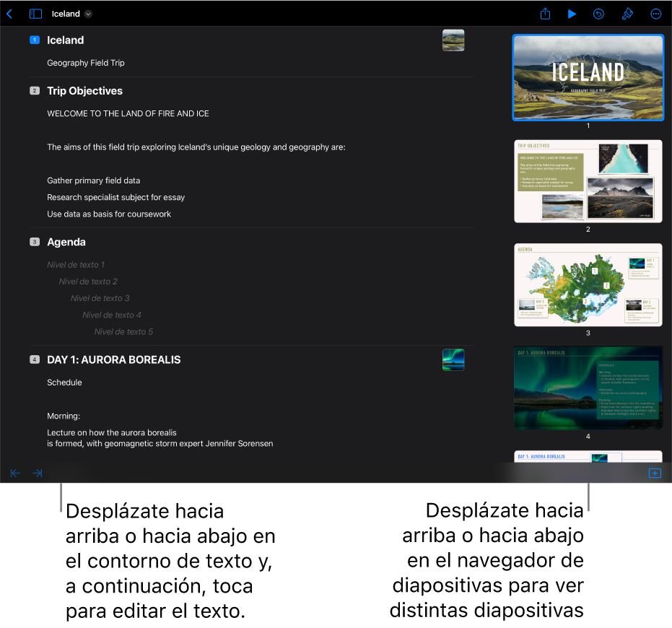Tap the small aurora image thumbnail in outline
The image size is (672, 628).
453,359
